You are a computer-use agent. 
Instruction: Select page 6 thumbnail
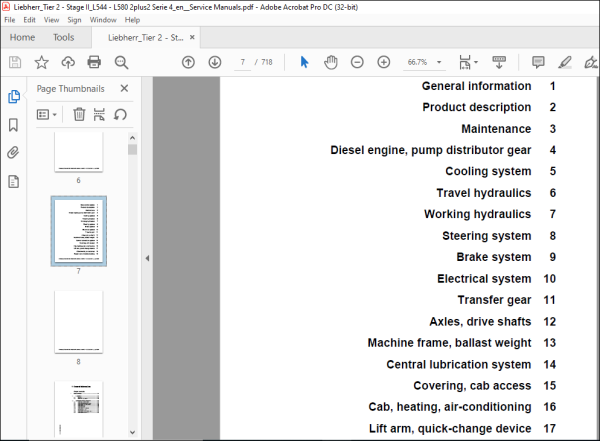point(78,152)
